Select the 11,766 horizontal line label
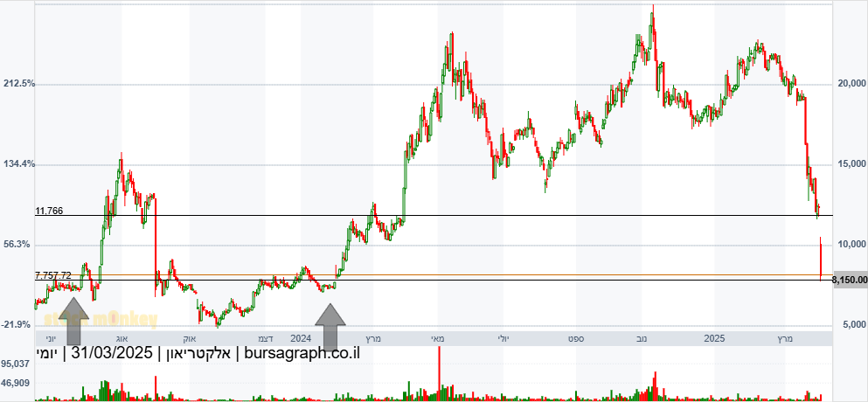Image resolution: width=868 pixels, height=402 pixels. coord(51,211)
